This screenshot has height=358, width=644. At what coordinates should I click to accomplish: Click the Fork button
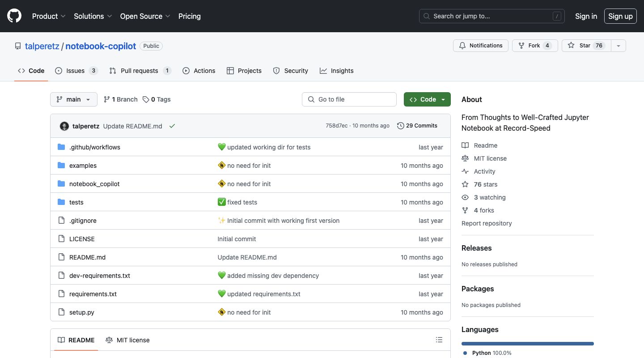(535, 46)
